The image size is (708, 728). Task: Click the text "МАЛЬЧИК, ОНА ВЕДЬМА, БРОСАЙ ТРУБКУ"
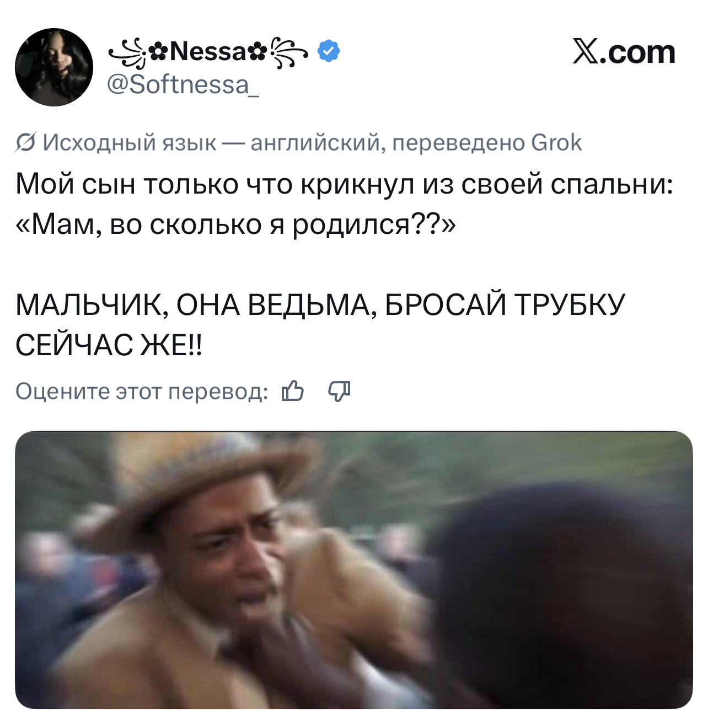coord(320,305)
